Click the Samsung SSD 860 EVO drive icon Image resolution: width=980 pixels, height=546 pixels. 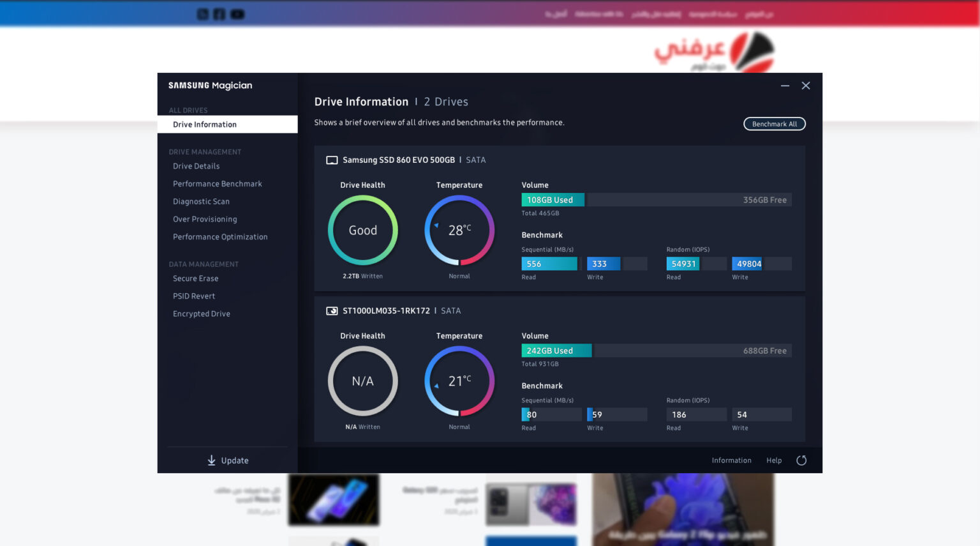click(332, 160)
